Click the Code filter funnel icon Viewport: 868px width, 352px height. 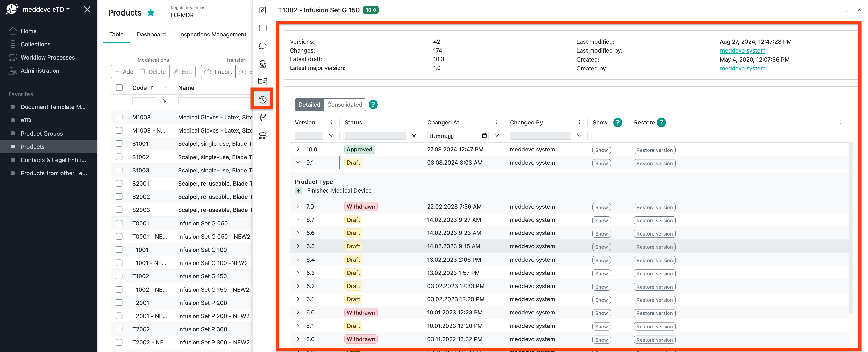(x=165, y=101)
